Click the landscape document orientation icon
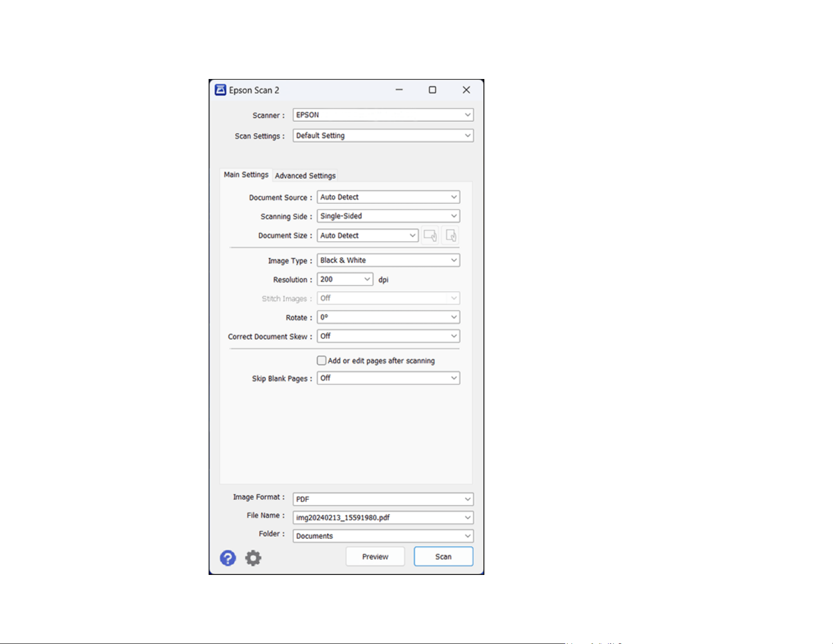Viewport: 833px width, 644px height. pos(430,235)
